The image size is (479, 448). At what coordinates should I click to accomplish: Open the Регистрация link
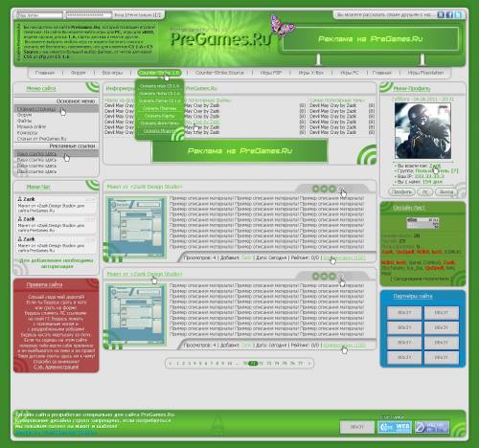(141, 15)
